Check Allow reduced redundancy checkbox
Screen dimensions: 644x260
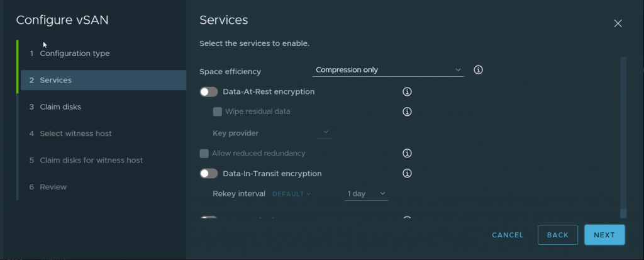pyautogui.click(x=204, y=153)
